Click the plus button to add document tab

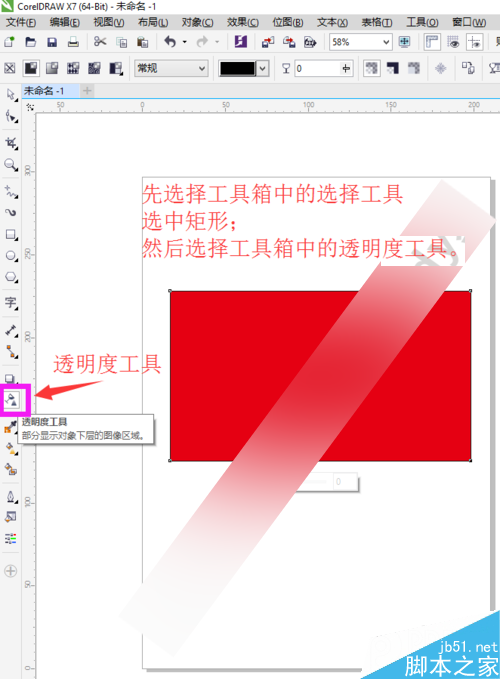pos(87,91)
